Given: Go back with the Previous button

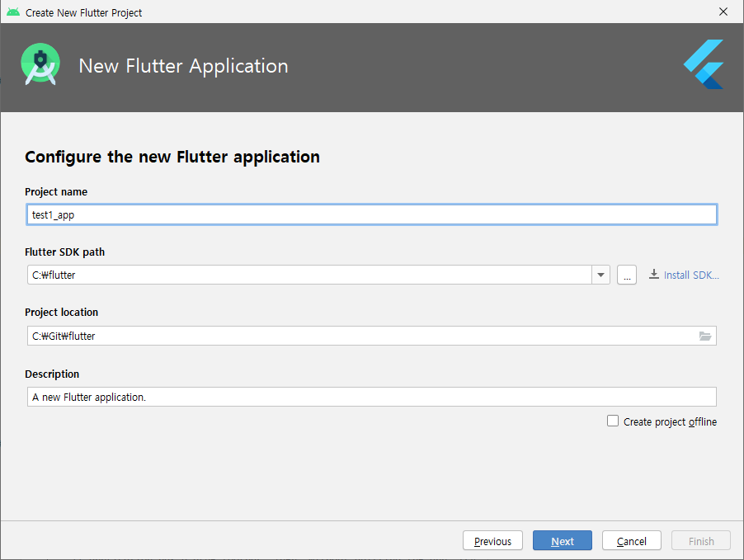Looking at the screenshot, I should [x=492, y=540].
